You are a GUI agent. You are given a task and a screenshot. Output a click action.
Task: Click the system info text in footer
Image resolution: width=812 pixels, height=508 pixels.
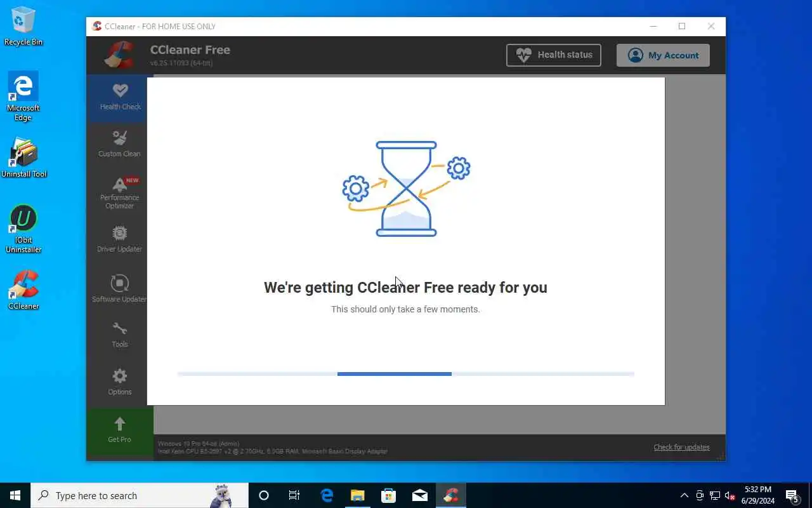tap(272, 448)
